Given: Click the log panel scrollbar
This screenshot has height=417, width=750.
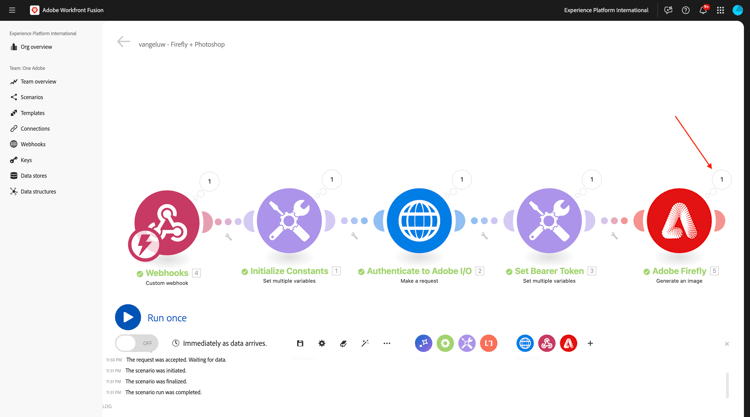Looking at the screenshot, I should [728, 385].
